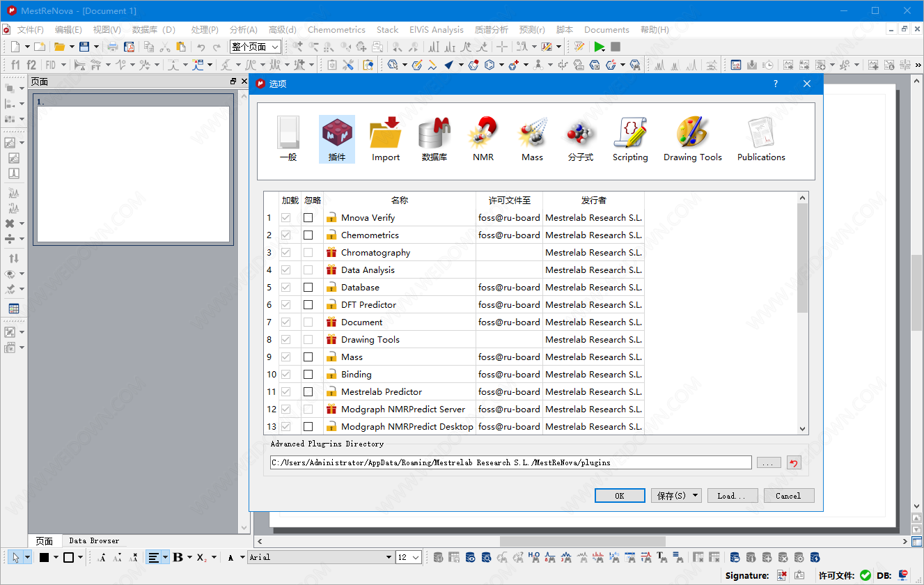Open the ElViS Analysis menu
The height and width of the screenshot is (585, 924).
pyautogui.click(x=437, y=30)
